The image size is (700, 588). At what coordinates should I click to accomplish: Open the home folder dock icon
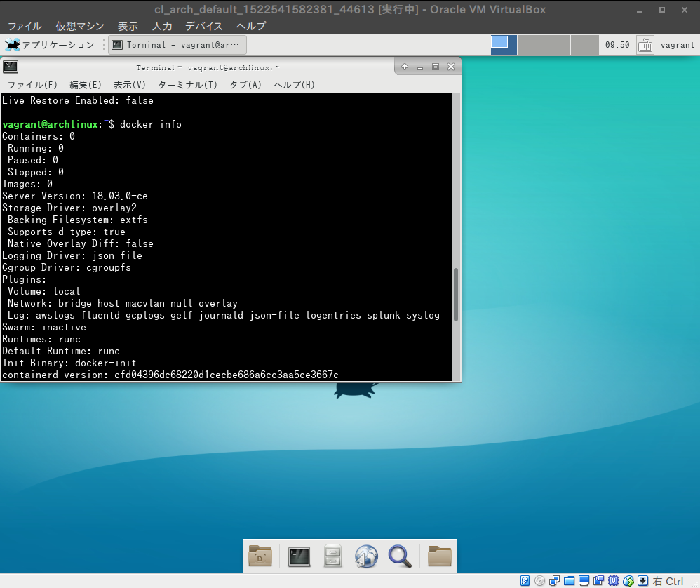coord(260,556)
